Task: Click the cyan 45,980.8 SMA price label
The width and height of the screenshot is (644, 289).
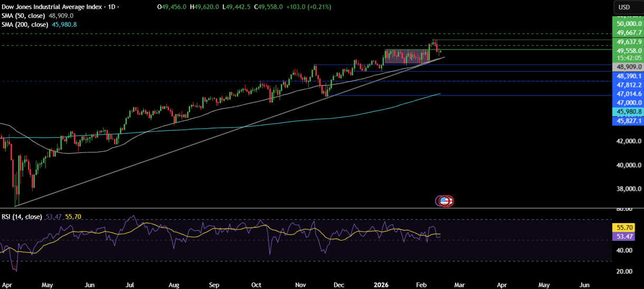Action: coord(627,112)
